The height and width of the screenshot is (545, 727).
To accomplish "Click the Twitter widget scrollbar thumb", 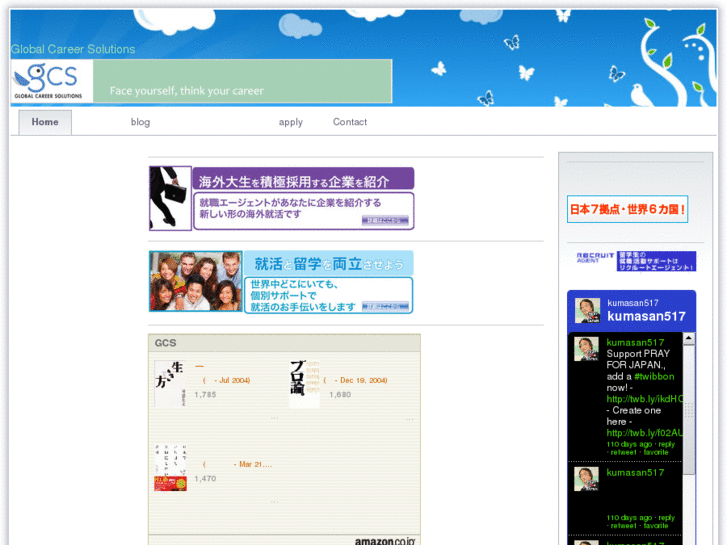I will (689, 410).
